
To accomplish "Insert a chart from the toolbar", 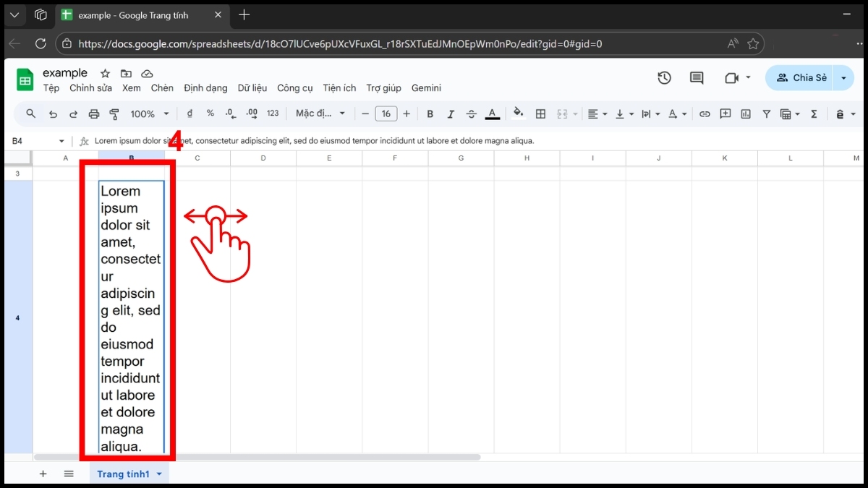I will (x=745, y=114).
